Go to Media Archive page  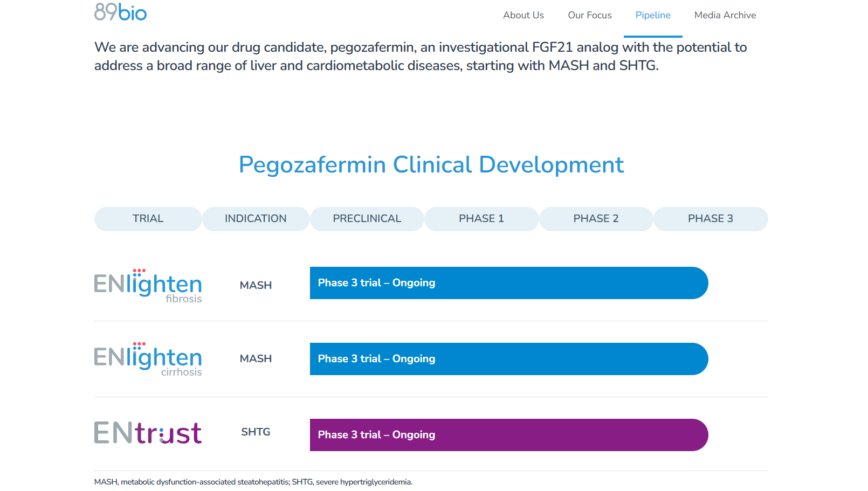(x=725, y=15)
